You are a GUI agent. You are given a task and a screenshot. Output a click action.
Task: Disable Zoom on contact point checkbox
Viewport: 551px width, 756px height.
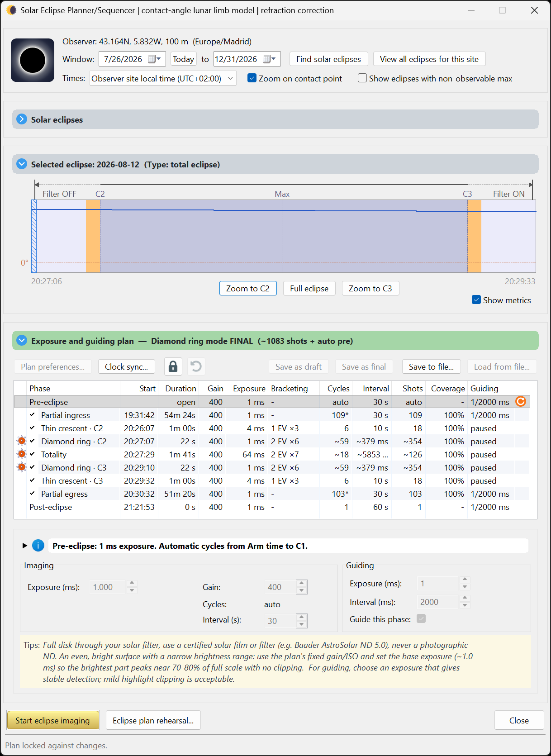(252, 78)
